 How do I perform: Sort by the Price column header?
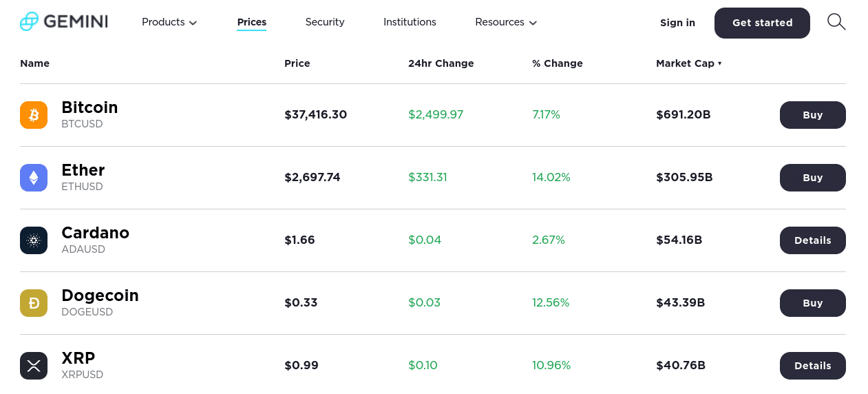coord(297,63)
